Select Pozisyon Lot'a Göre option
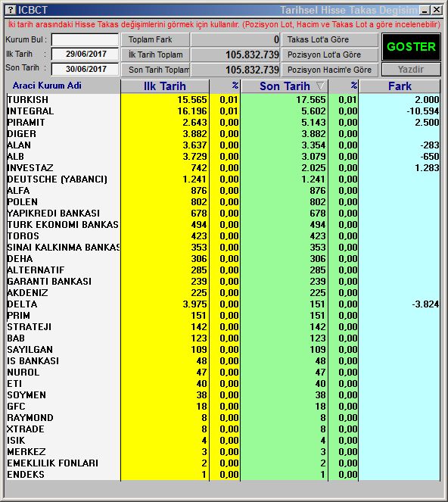448x502 pixels. tap(330, 55)
